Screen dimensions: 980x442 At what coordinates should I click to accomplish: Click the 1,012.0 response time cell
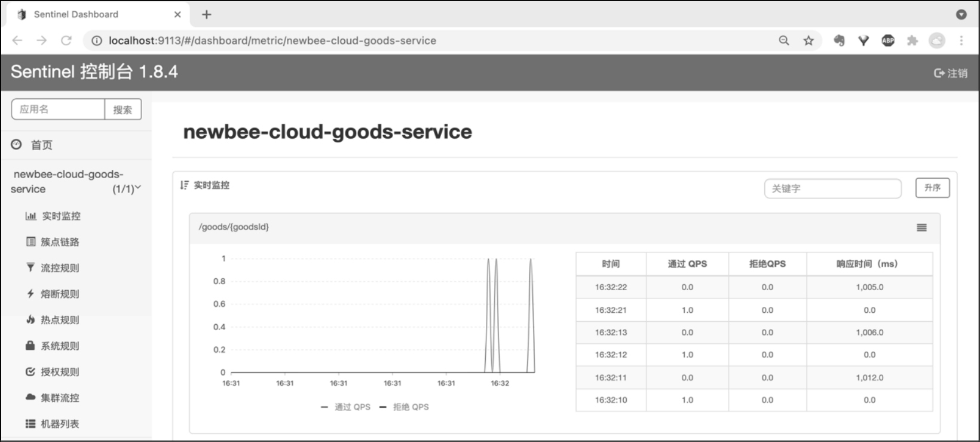869,377
